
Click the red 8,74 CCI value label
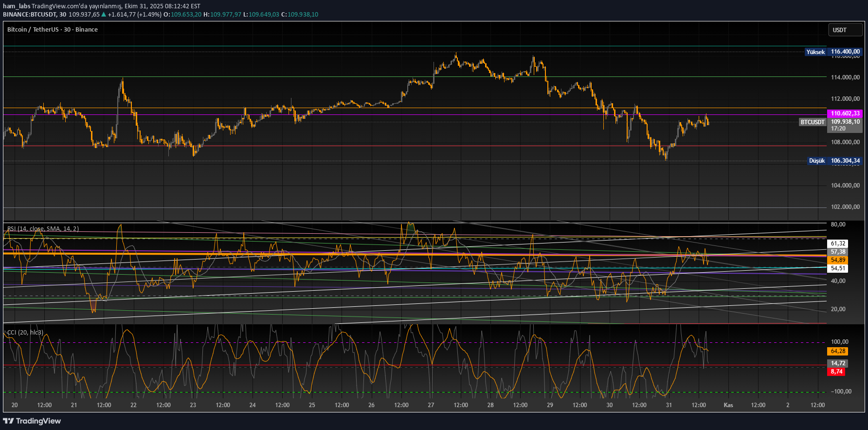pyautogui.click(x=836, y=372)
